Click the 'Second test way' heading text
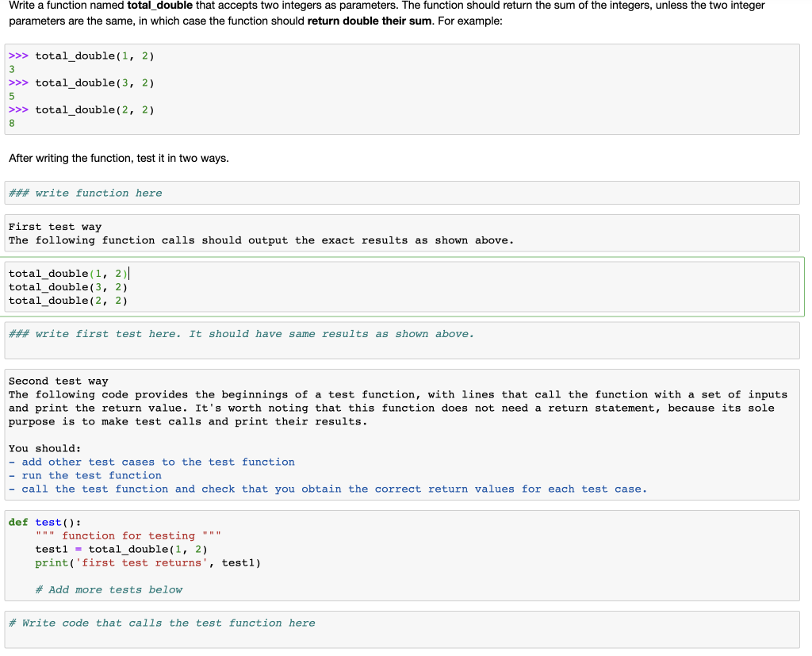This screenshot has width=812, height=656. pos(58,382)
